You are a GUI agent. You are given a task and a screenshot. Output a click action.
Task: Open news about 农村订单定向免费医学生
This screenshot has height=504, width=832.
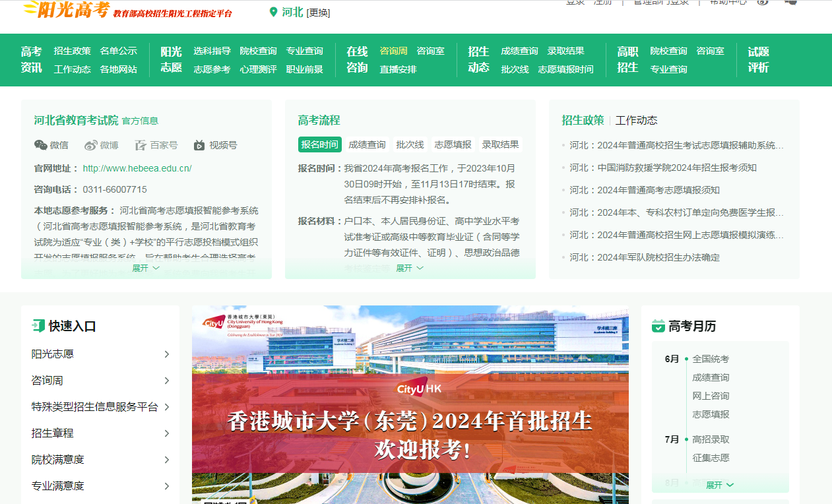coord(677,212)
